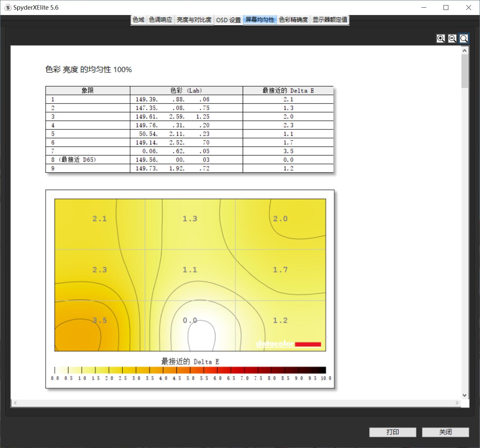Click the zoom in magnifier icon

(x=441, y=39)
